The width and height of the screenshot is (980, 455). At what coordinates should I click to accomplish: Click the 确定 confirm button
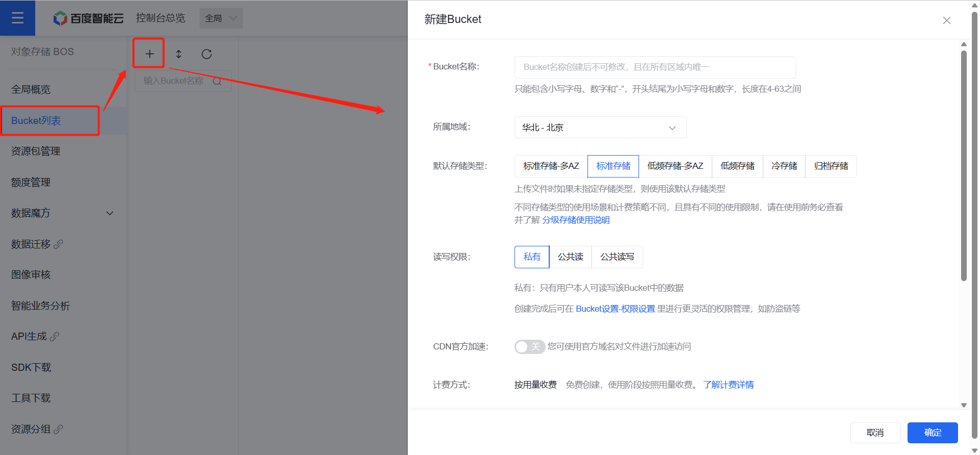pos(932,433)
